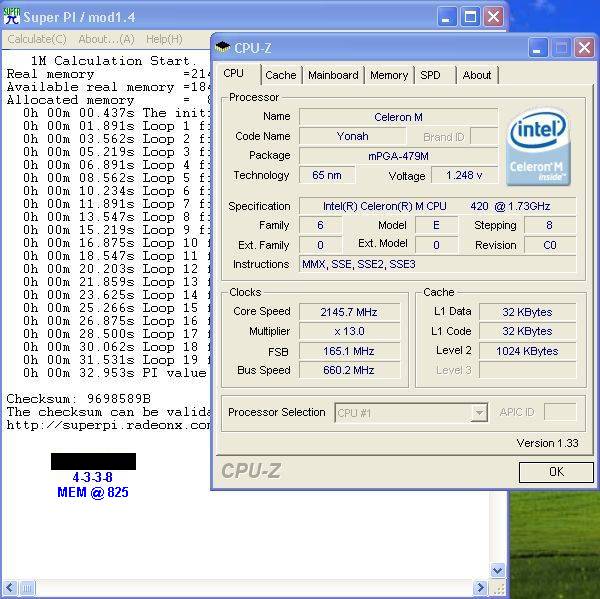The width and height of the screenshot is (600, 599).
Task: Click the 32.953s PI value line
Action: [116, 373]
